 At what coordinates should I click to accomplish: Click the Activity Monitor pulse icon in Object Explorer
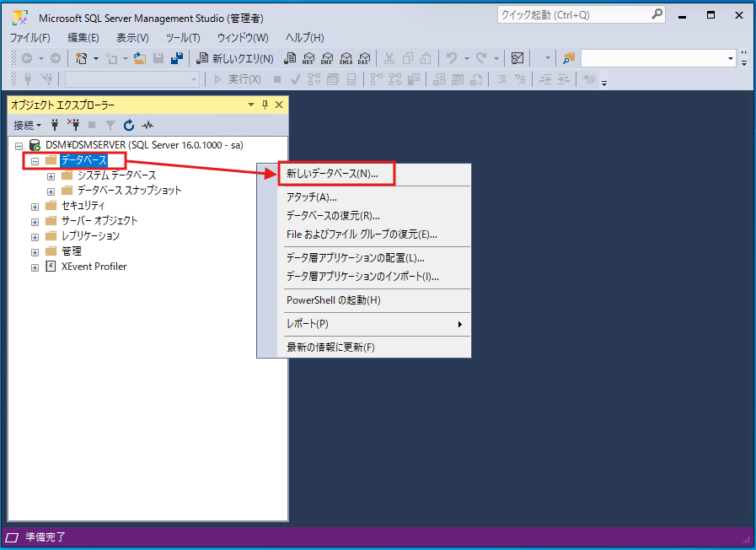coord(147,126)
